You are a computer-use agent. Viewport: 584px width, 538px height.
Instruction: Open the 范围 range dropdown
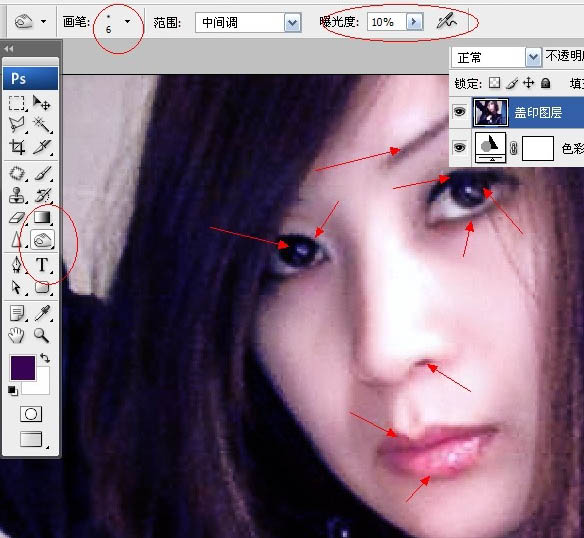point(292,23)
